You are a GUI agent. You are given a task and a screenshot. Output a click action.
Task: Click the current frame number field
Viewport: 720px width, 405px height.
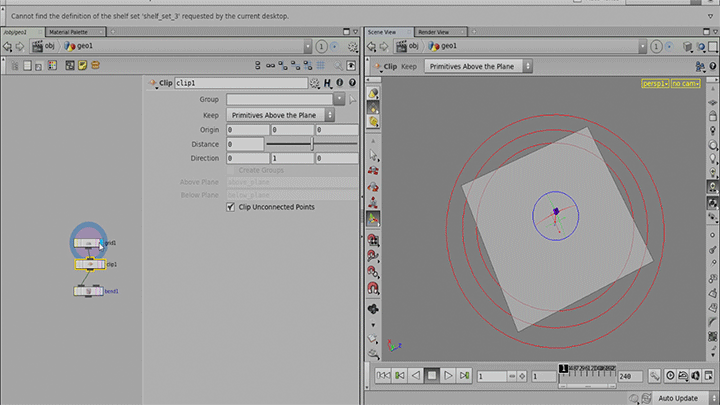tap(492, 377)
